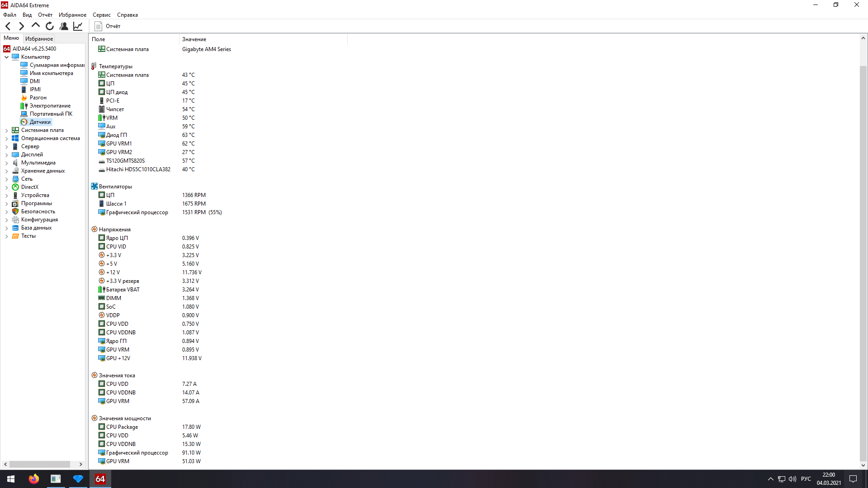Select AIDA64 v6.25.5400 root item
868x488 pixels.
pos(34,49)
